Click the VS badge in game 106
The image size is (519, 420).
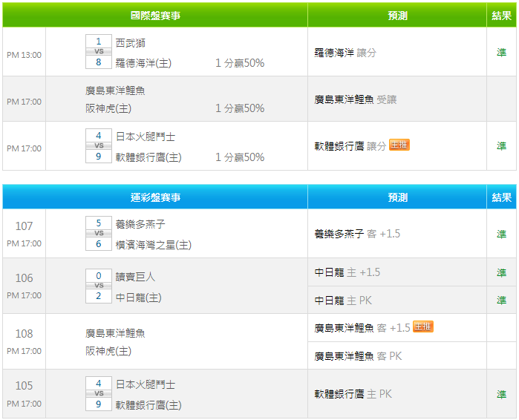[99, 286]
